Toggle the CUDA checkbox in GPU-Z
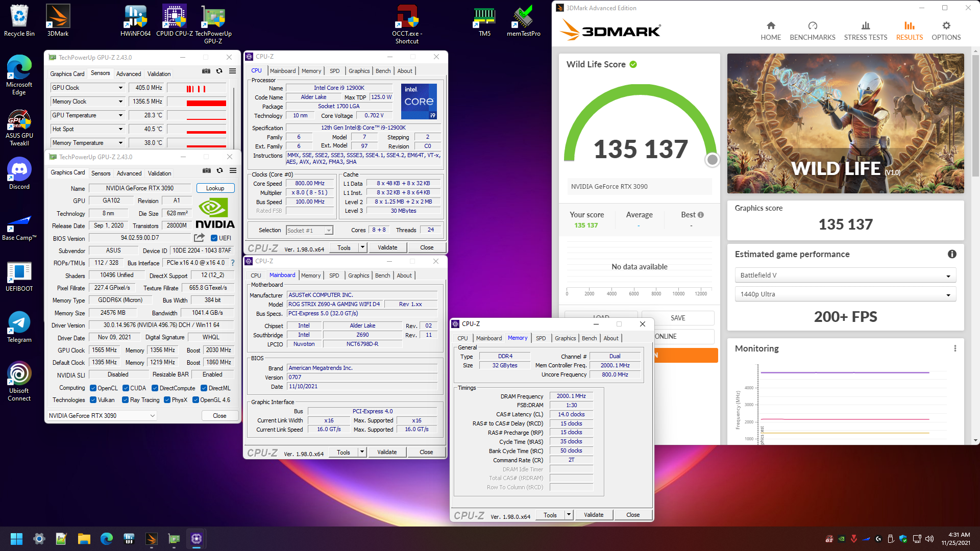The image size is (980, 551). (x=126, y=388)
